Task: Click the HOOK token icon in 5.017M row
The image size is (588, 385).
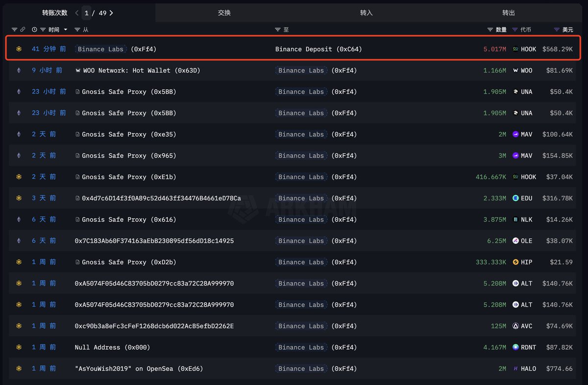Action: pos(515,49)
